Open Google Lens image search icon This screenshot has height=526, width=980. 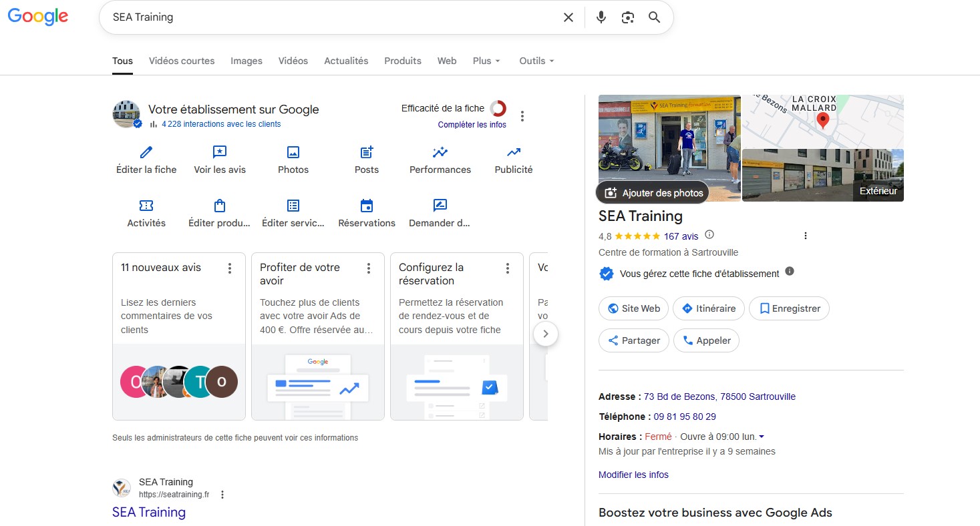pos(627,17)
